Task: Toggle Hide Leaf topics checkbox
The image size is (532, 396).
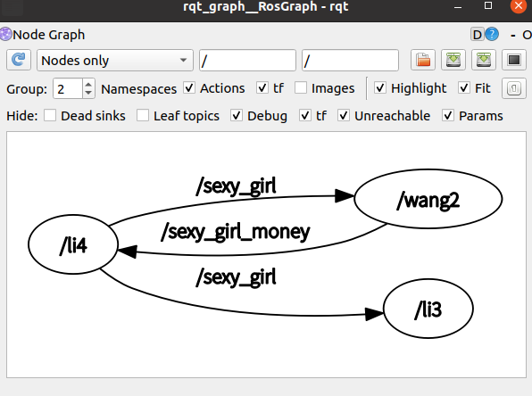Action: pos(143,115)
